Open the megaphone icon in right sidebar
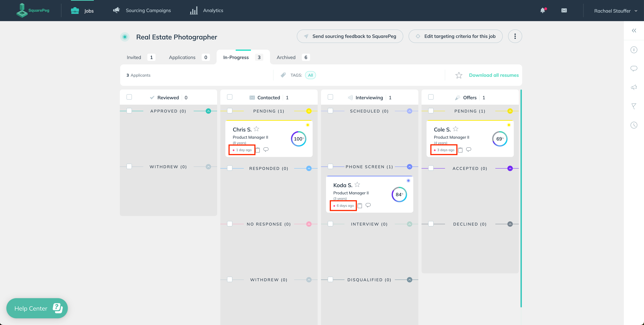The image size is (644, 325). tap(634, 87)
